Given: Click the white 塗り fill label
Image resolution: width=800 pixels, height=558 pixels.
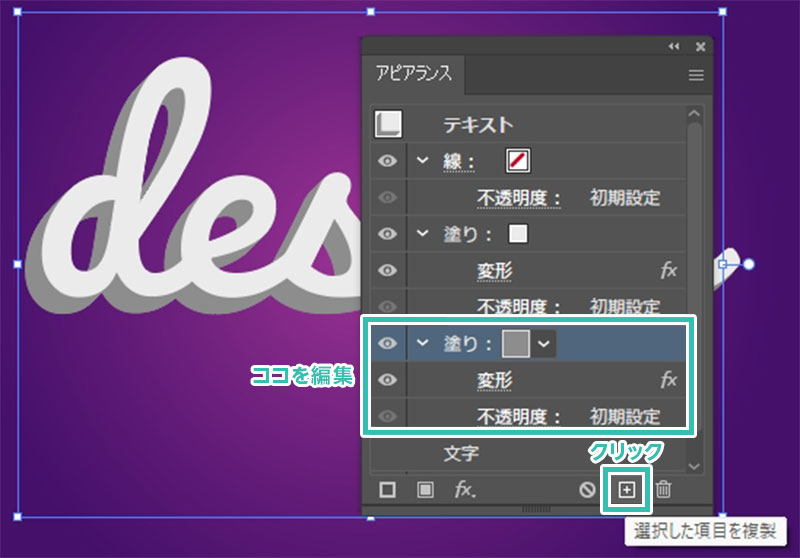Looking at the screenshot, I should (x=467, y=235).
